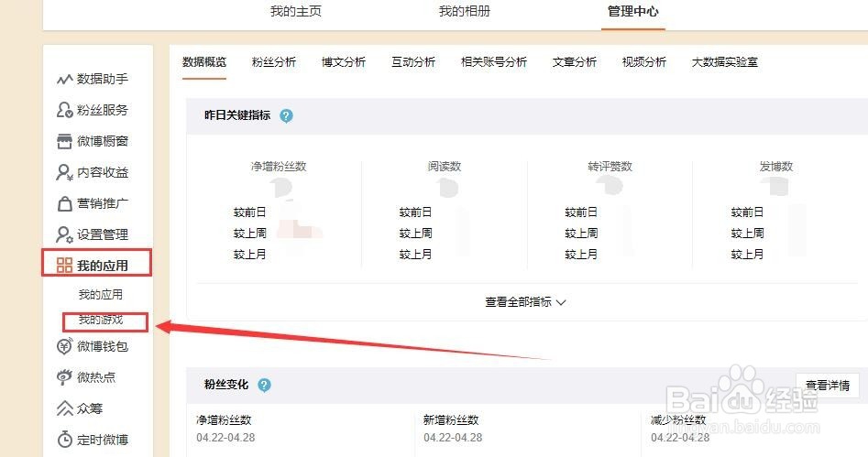The height and width of the screenshot is (457, 868).
Task: Click 净增粉丝数 metric heading in 昨日关键指标
Action: 279,167
